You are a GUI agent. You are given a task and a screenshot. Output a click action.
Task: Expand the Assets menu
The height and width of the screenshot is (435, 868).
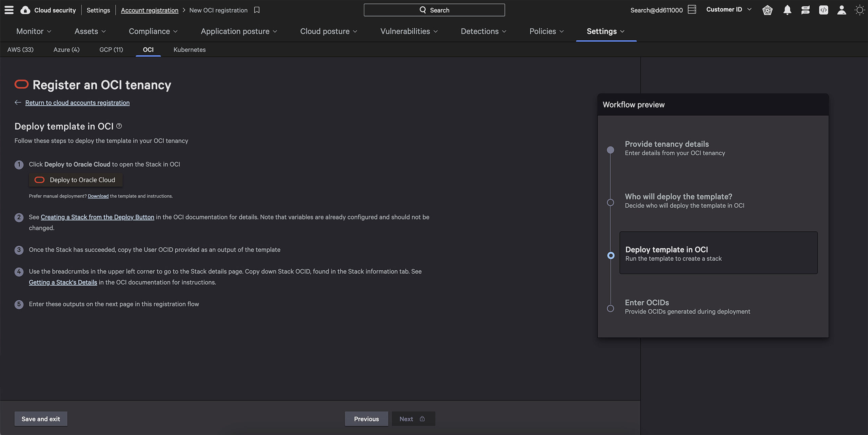(90, 31)
